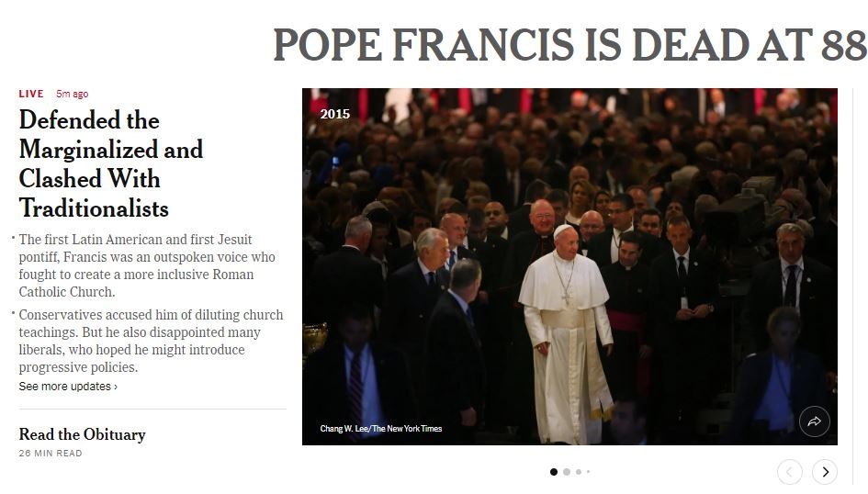868x494 pixels.
Task: Go back using the left chevron button
Action: [789, 472]
